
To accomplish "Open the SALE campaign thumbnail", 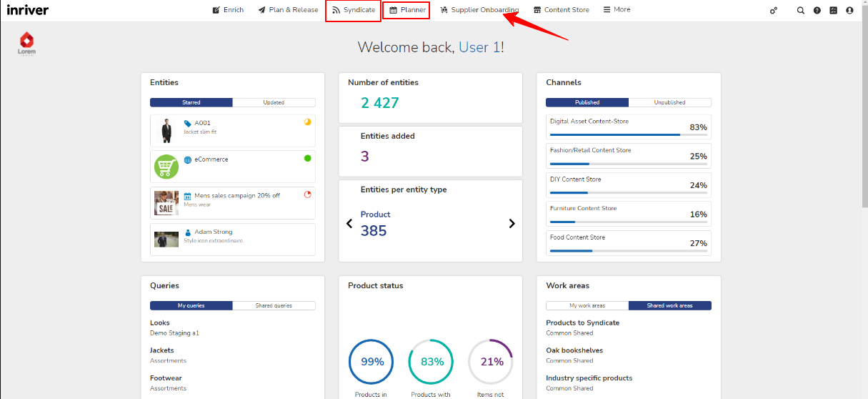I will 166,204.
